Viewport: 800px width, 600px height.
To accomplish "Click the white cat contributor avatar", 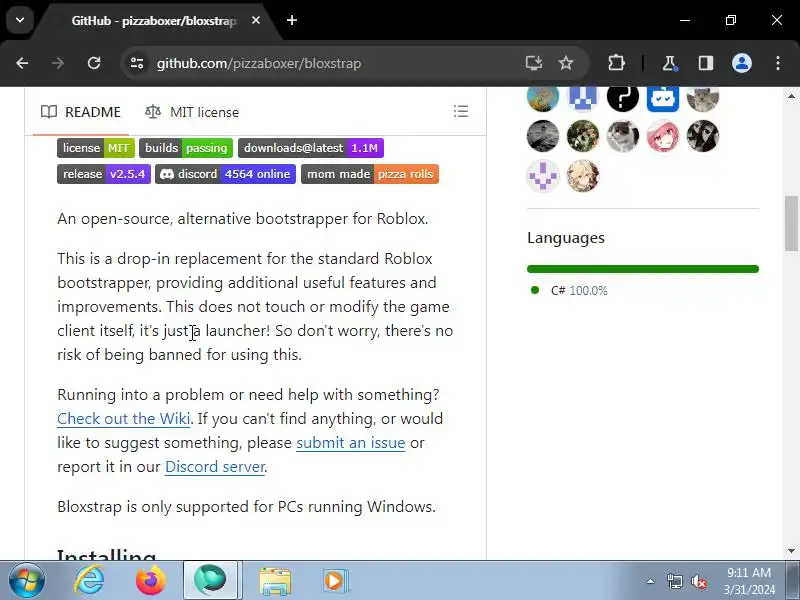I will click(x=622, y=136).
